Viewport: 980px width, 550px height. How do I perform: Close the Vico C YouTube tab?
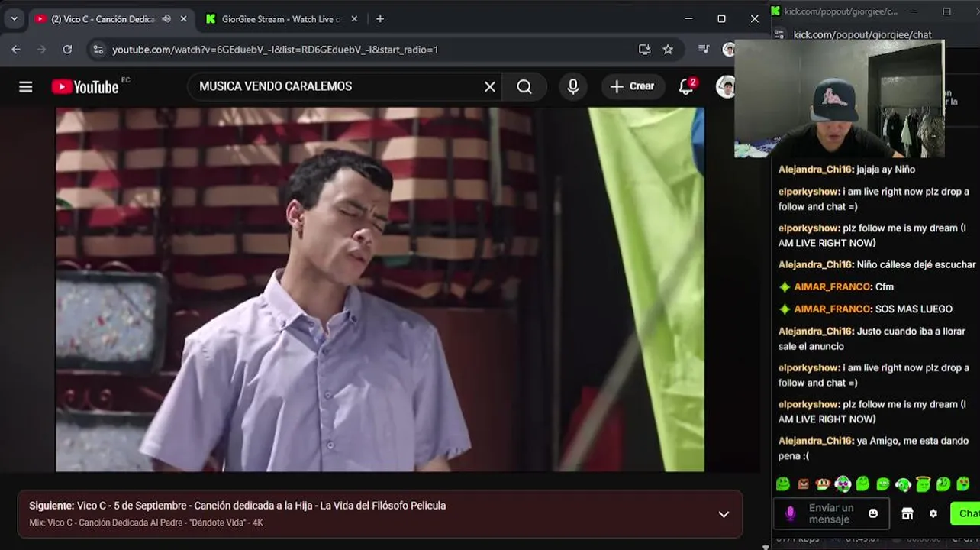point(183,19)
